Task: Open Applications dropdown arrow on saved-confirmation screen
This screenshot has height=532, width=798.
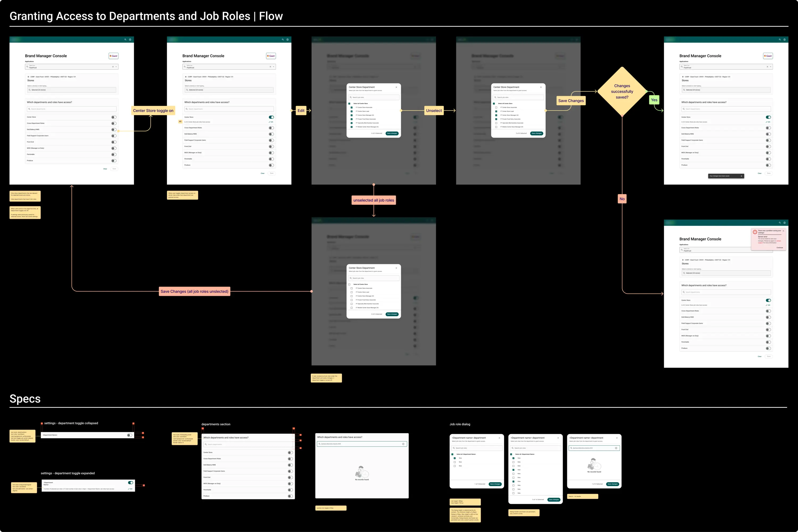Action: (771, 67)
